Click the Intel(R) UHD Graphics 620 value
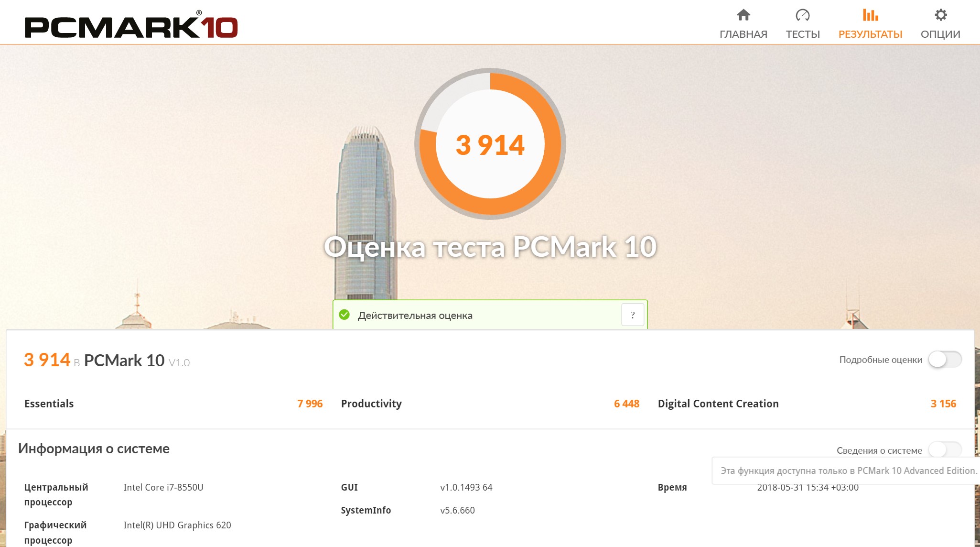 click(177, 525)
